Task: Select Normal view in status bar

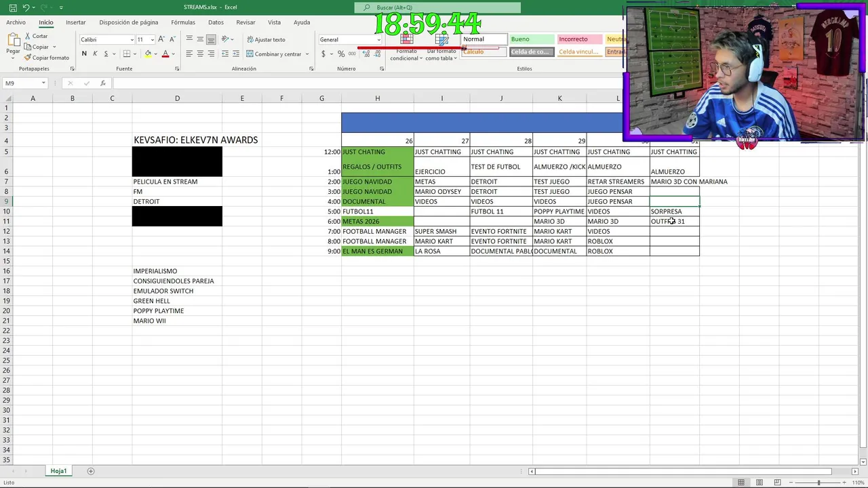Action: [x=741, y=483]
